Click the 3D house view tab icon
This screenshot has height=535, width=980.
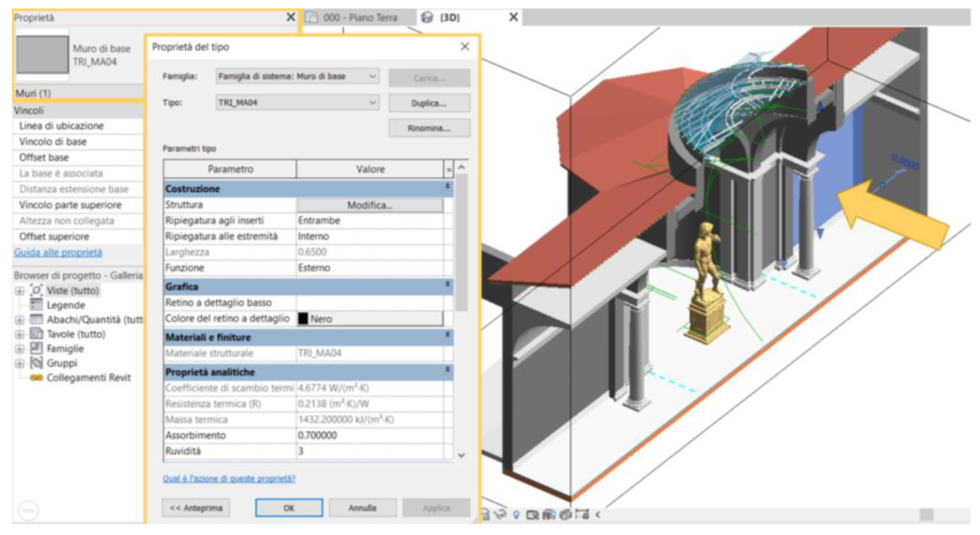tap(427, 18)
